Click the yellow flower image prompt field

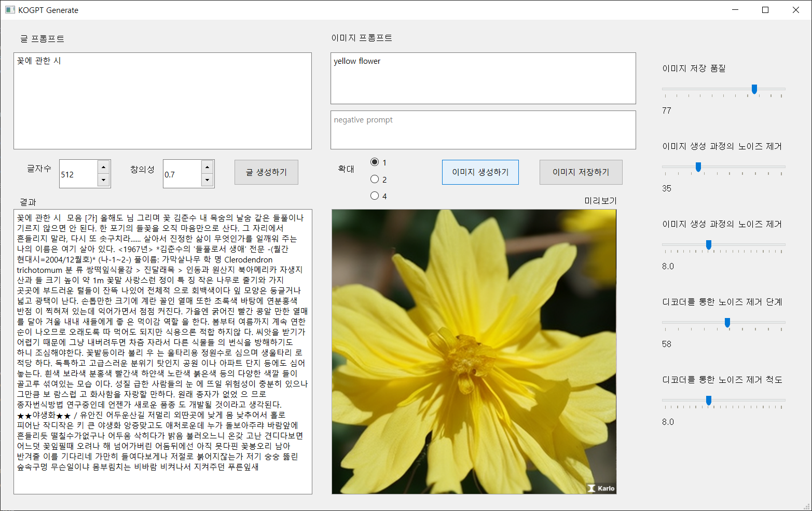(483, 78)
